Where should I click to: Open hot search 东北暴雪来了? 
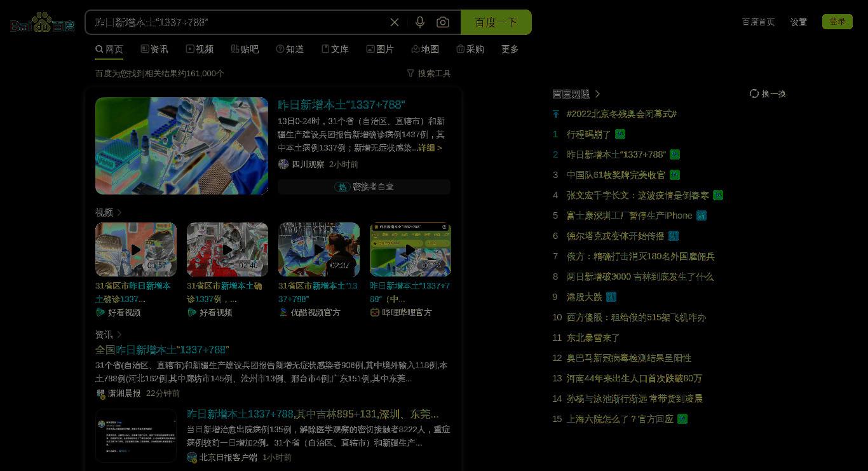(x=593, y=338)
